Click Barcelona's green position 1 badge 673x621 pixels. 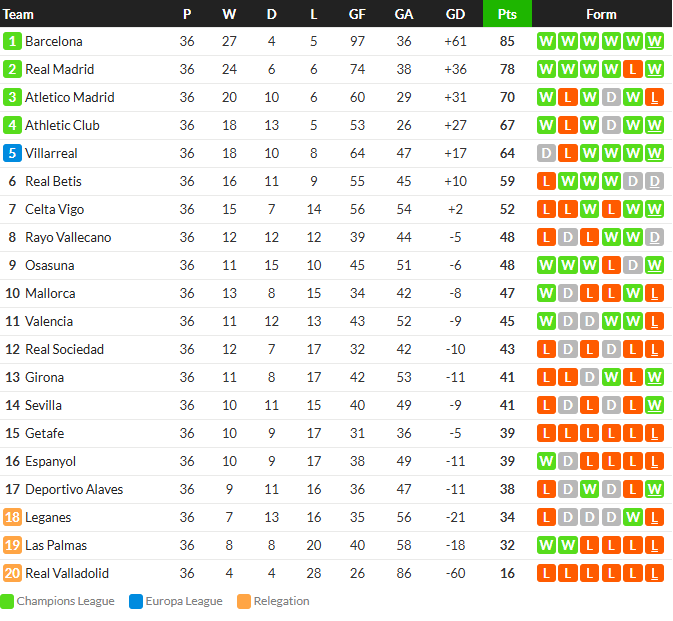(x=12, y=41)
